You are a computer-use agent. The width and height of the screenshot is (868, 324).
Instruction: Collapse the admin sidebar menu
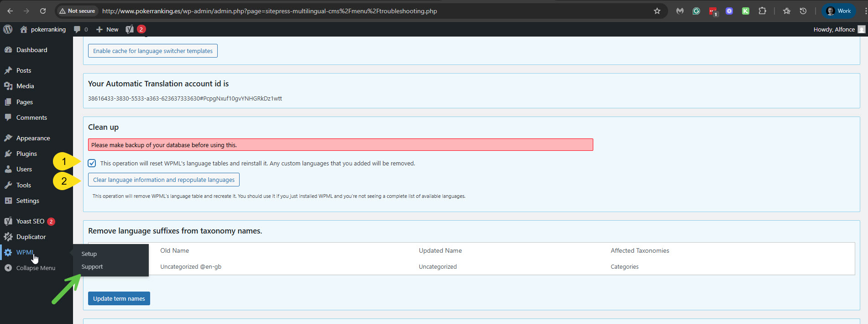36,268
